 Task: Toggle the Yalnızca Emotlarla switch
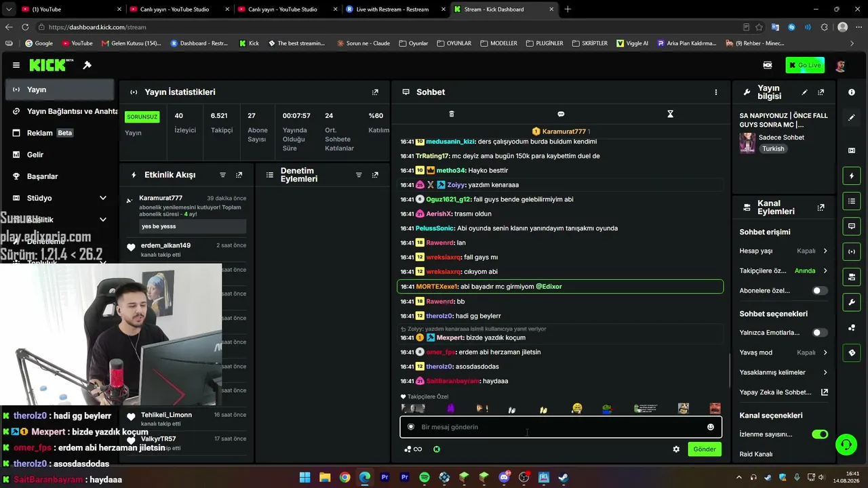point(820,333)
